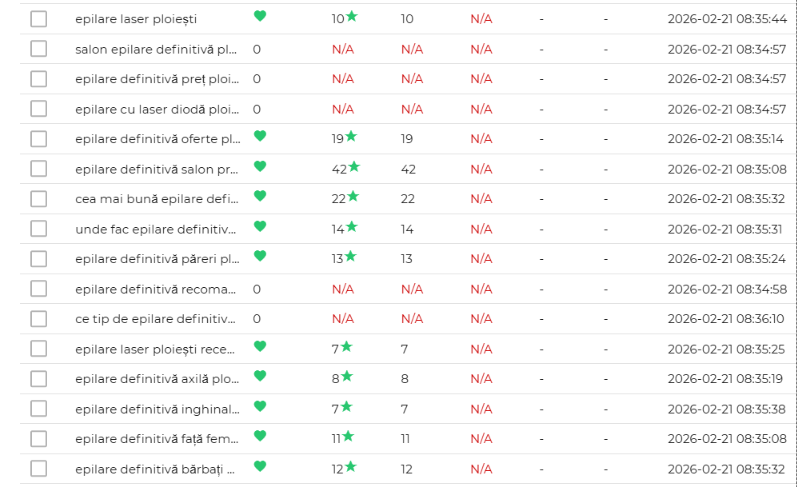
Task: Click the green heart for "epilare laser ploiești"
Action: pos(260,16)
